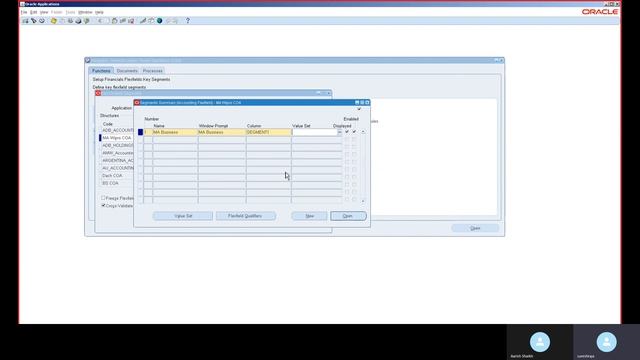This screenshot has height=360, width=640.
Task: Select the BS COA structure row
Action: pos(117,183)
